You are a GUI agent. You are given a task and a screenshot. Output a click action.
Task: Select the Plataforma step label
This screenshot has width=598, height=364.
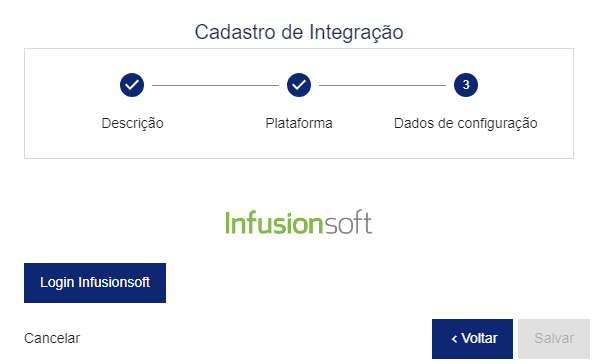(299, 123)
